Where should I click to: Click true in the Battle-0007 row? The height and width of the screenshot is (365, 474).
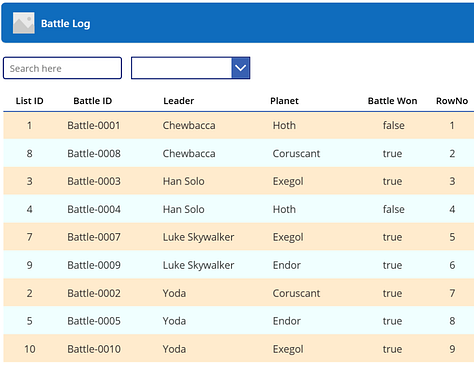tap(392, 237)
